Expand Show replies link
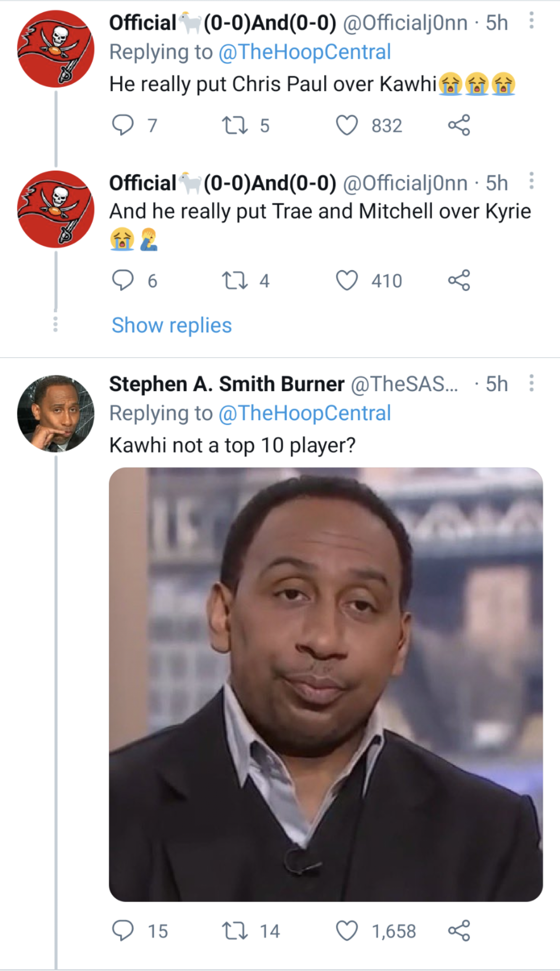 click(172, 325)
